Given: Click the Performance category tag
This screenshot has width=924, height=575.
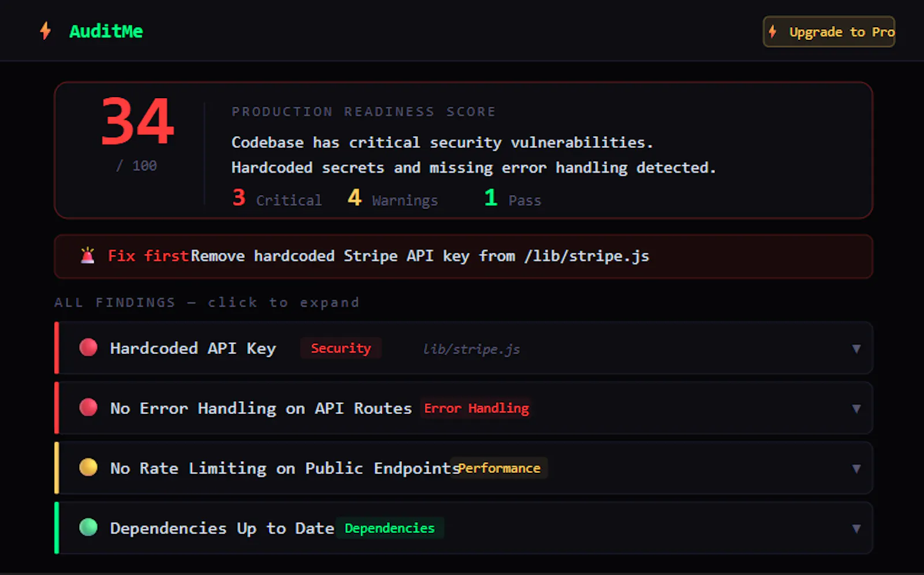Looking at the screenshot, I should [500, 468].
